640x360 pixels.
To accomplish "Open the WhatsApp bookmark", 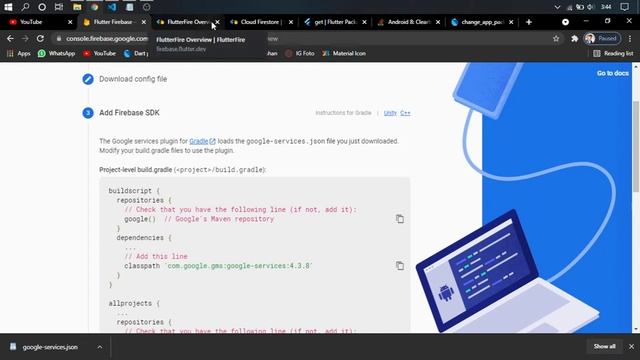I will (x=56, y=53).
